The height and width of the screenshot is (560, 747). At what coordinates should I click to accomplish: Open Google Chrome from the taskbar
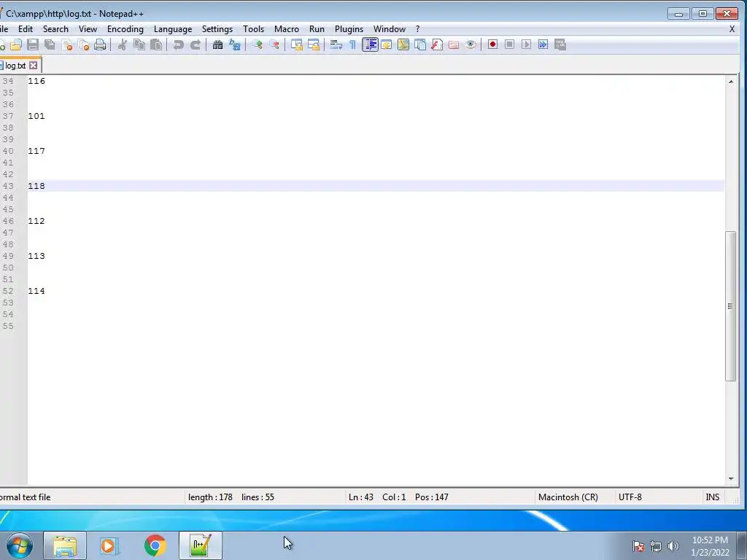point(155,545)
